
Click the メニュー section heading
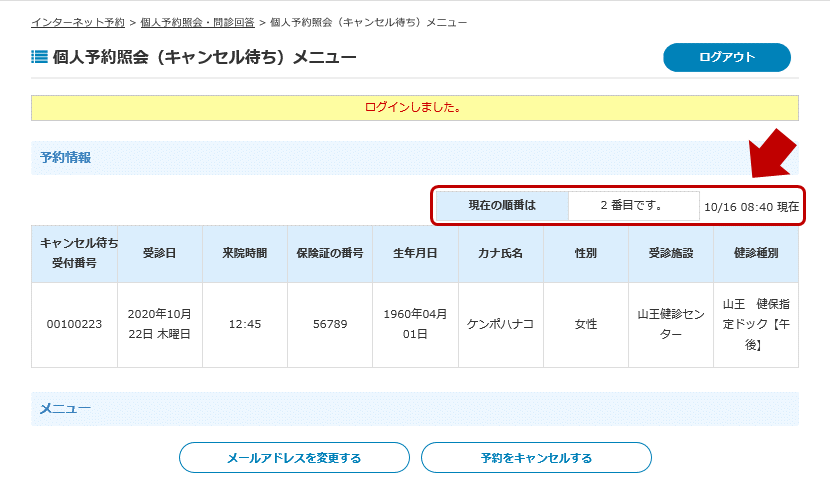[66, 409]
